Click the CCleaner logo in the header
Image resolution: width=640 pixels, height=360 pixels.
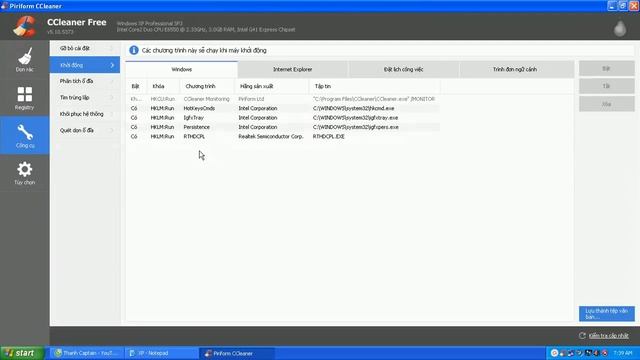[x=24, y=26]
